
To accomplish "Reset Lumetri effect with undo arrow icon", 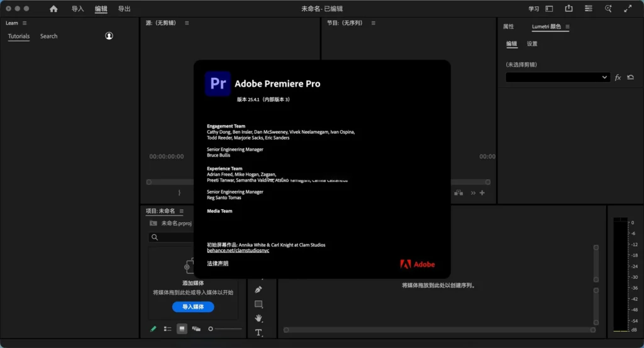I will tap(630, 77).
